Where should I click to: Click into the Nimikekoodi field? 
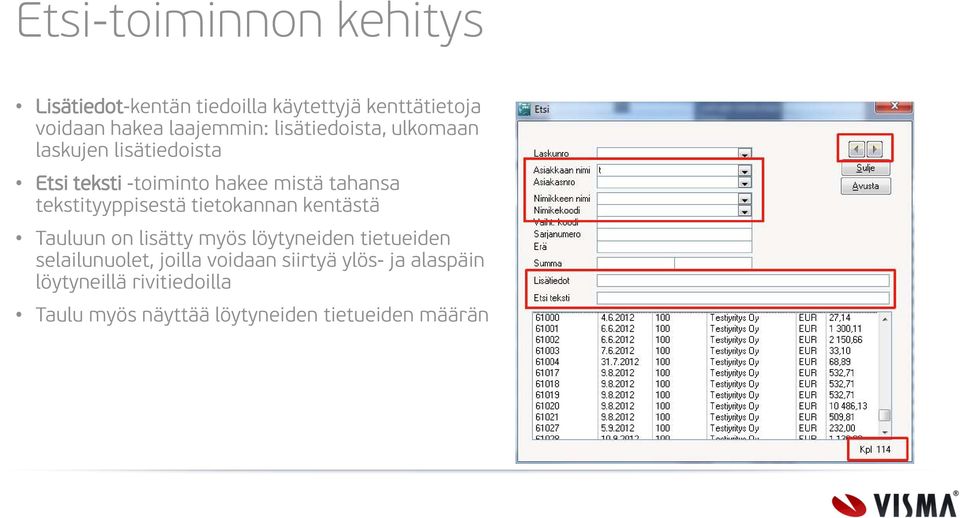(x=667, y=211)
